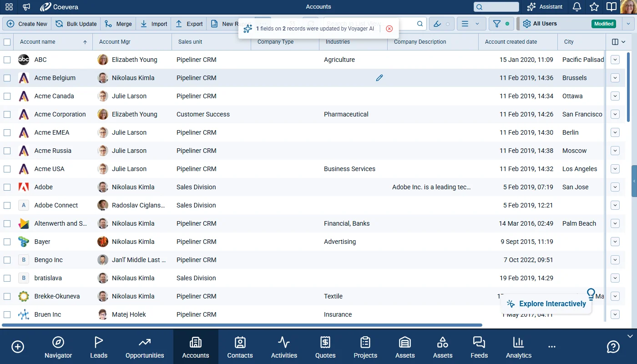
Task: Open Bruen Inc row actions dropdown
Action: click(615, 314)
